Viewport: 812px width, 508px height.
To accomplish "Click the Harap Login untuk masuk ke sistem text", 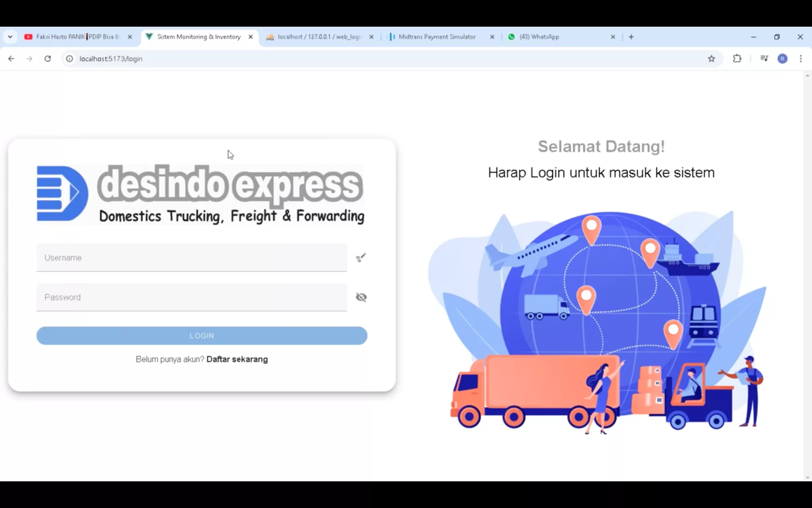I will (x=601, y=173).
